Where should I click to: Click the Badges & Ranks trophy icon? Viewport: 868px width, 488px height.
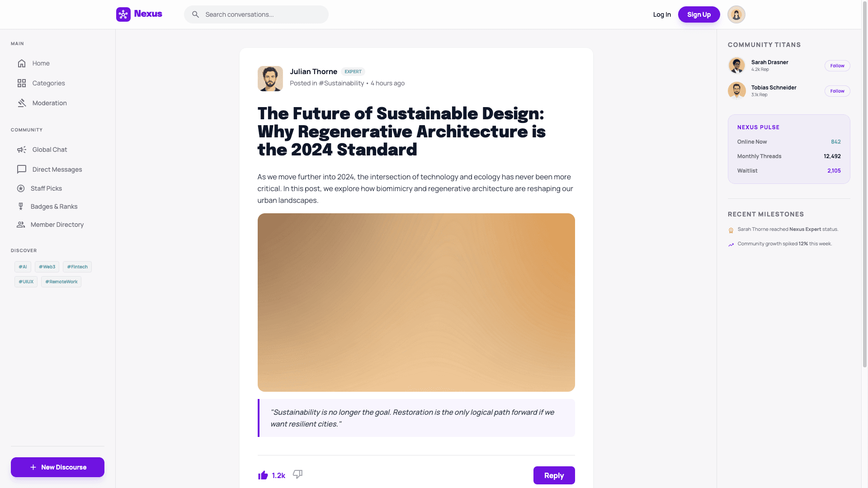pyautogui.click(x=21, y=206)
